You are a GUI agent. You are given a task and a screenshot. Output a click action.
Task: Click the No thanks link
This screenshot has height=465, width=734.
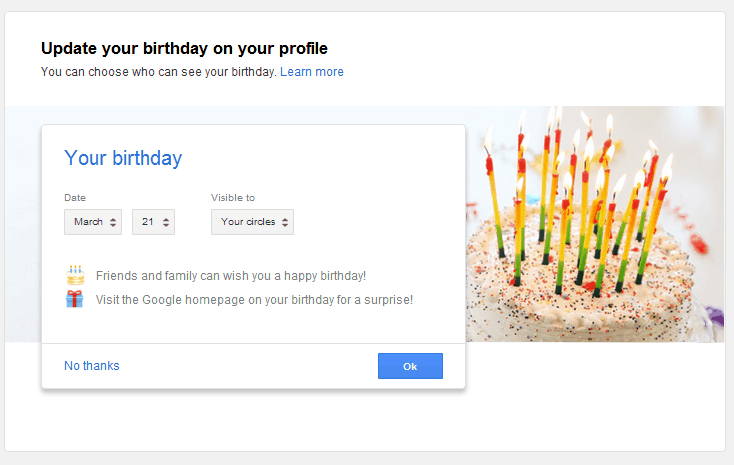(x=92, y=366)
